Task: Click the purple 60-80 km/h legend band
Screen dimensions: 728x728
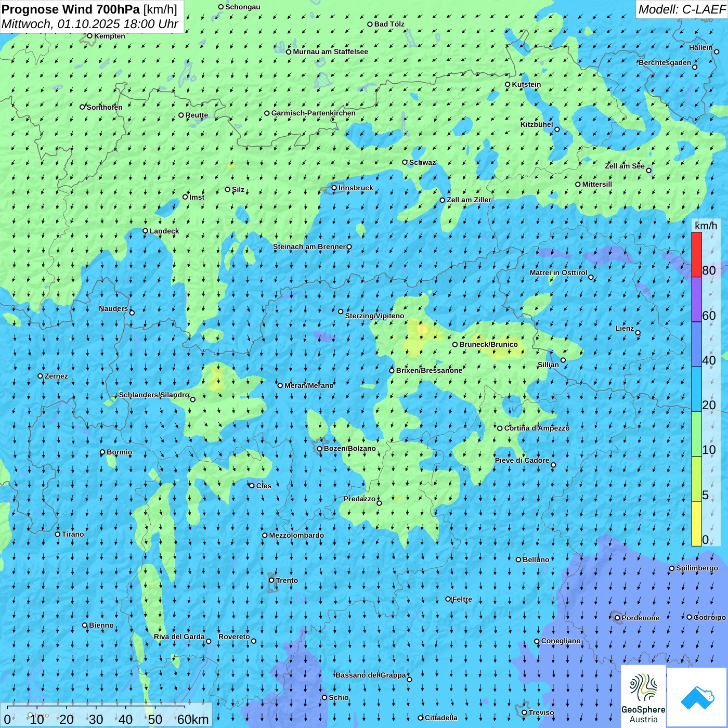Action: 696,300
